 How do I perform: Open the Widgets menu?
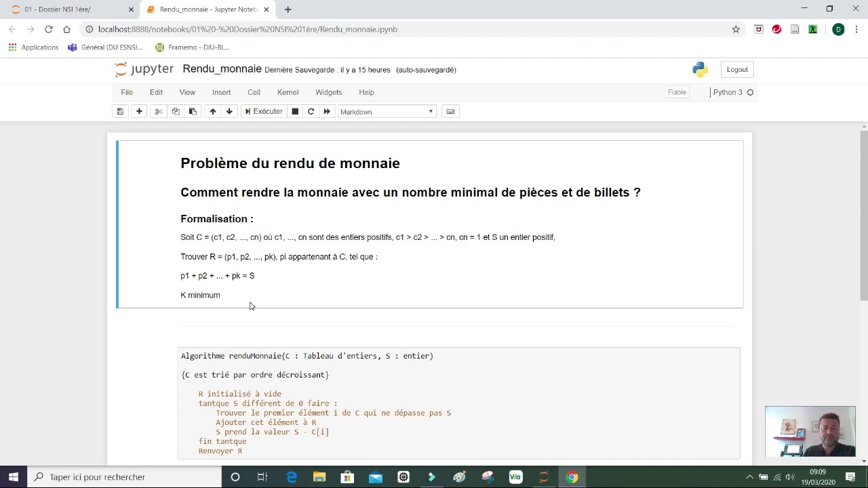tap(328, 92)
